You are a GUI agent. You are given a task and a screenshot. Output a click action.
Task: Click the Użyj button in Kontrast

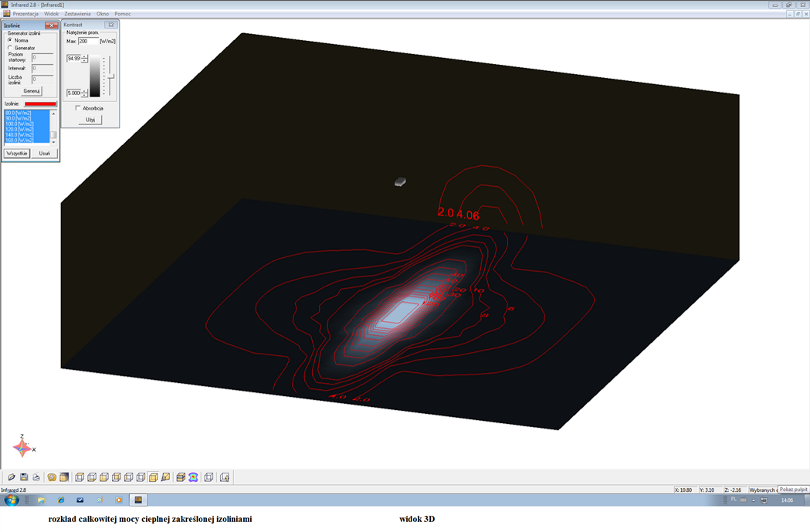coord(90,120)
